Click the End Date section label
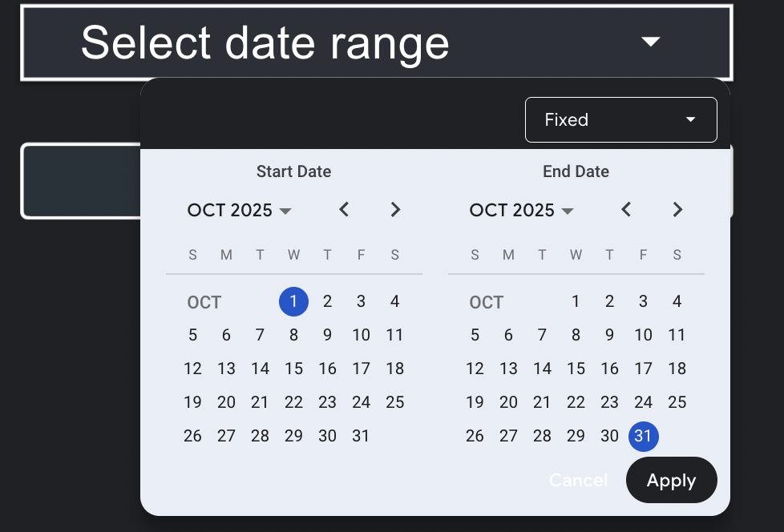Image resolution: width=784 pixels, height=532 pixels. pyautogui.click(x=576, y=171)
